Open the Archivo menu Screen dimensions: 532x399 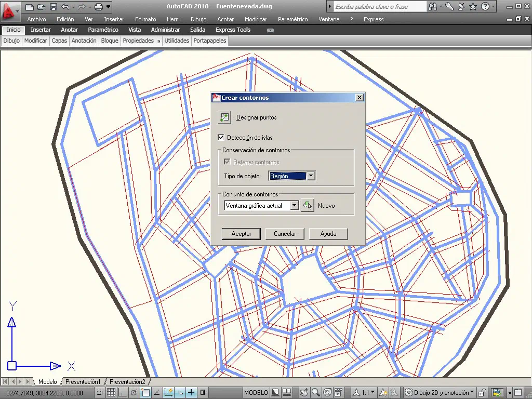36,19
